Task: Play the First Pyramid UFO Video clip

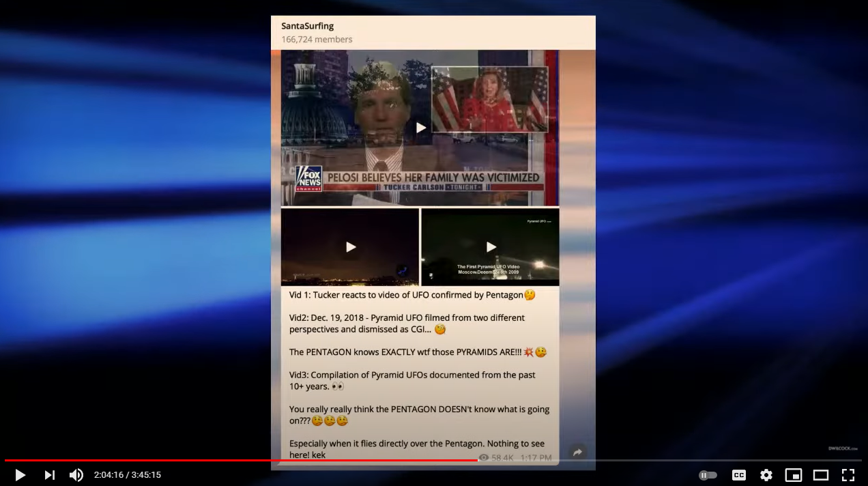Action: click(x=491, y=247)
